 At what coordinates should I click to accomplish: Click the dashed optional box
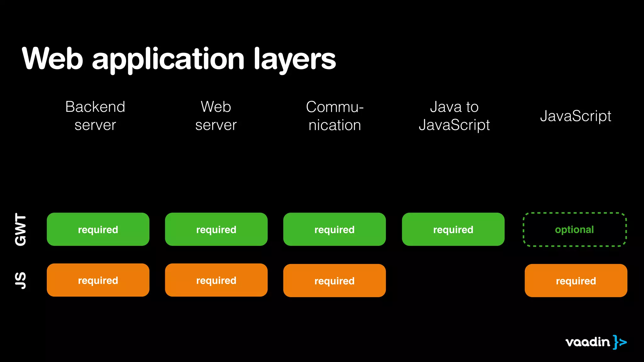point(575,229)
